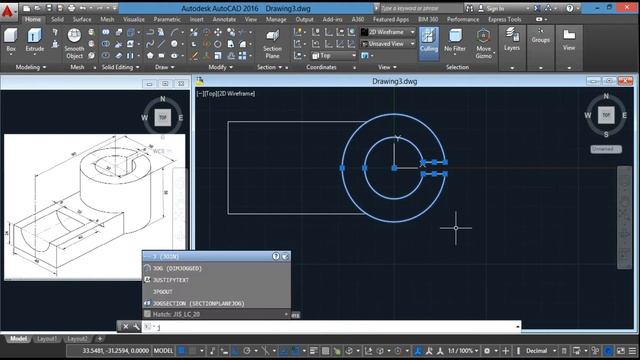Toggle grid display in status bar
This screenshot has width=640, height=360.
182,351
